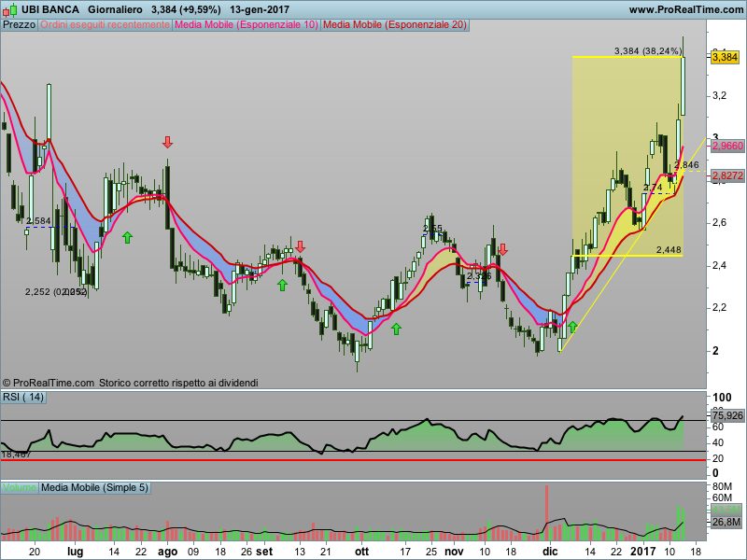Click the 2,2 price axis value
The width and height of the screenshot is (747, 560).
[x=719, y=308]
